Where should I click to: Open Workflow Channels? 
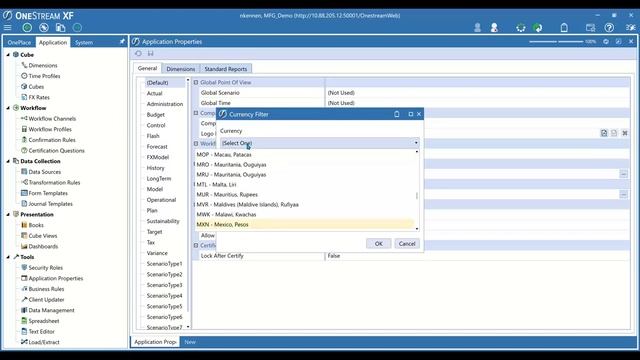coord(52,118)
